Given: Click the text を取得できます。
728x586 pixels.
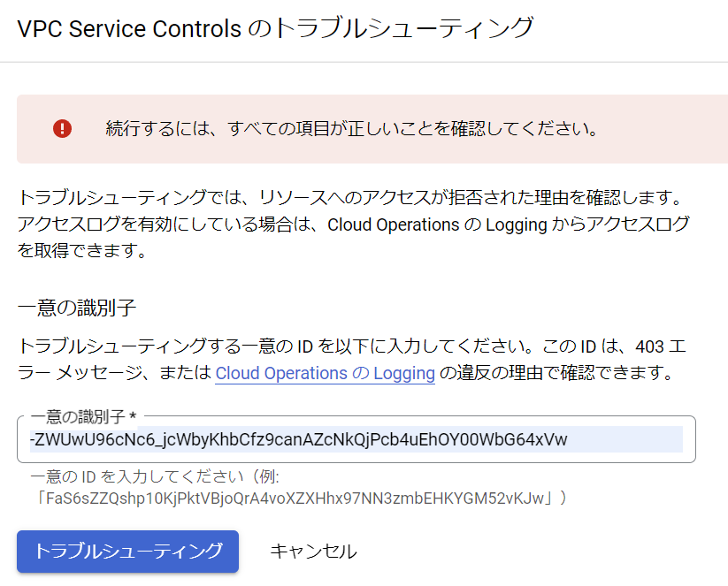Looking at the screenshot, I should [x=82, y=250].
